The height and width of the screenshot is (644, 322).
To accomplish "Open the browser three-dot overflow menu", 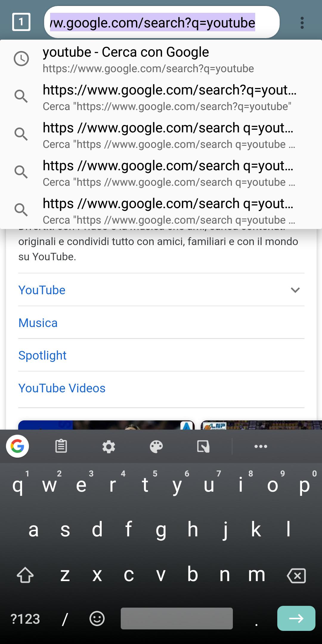I will (302, 23).
